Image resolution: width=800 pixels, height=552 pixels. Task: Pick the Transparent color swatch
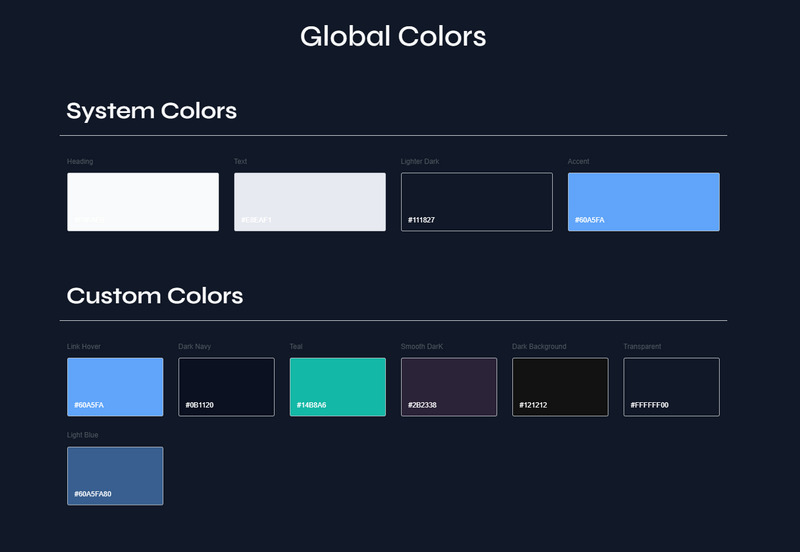coord(671,386)
